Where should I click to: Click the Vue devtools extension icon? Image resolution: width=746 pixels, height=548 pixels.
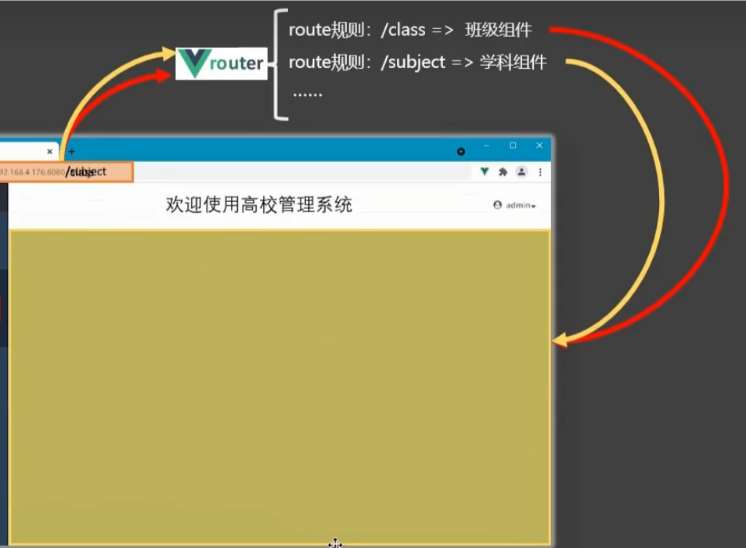pos(484,172)
